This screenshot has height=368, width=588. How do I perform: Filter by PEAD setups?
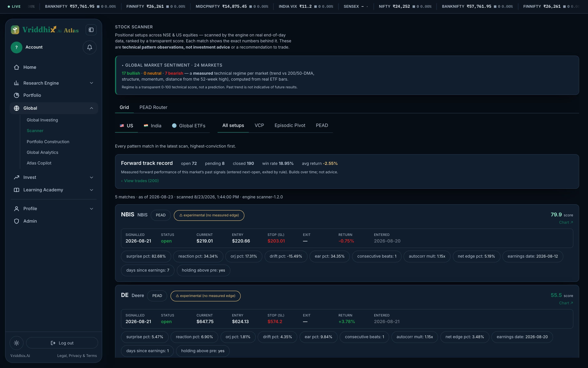tap(322, 125)
